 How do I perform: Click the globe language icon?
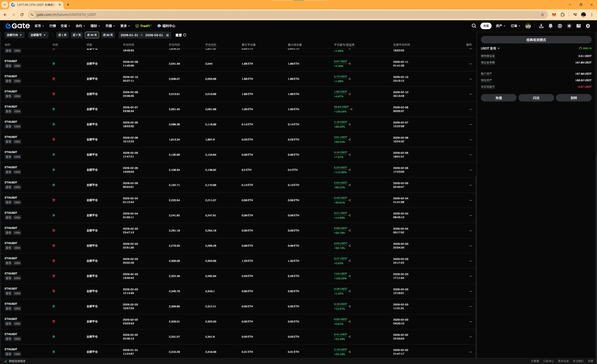[x=560, y=26]
